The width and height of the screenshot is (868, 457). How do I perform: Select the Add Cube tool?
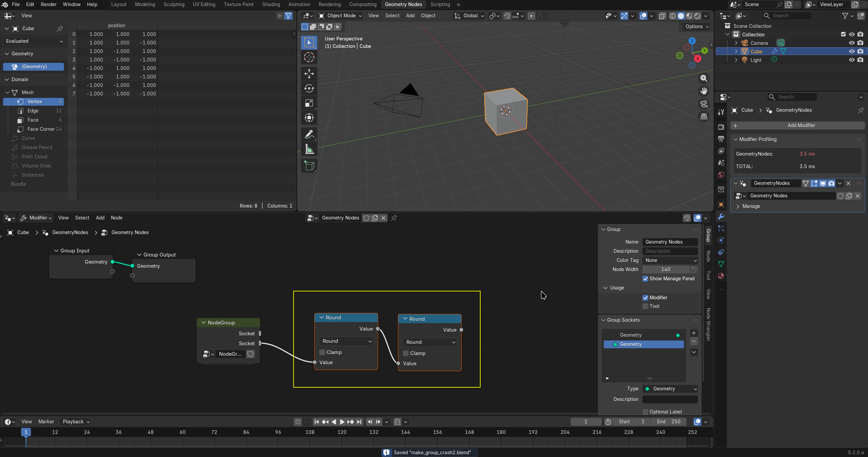click(x=309, y=166)
